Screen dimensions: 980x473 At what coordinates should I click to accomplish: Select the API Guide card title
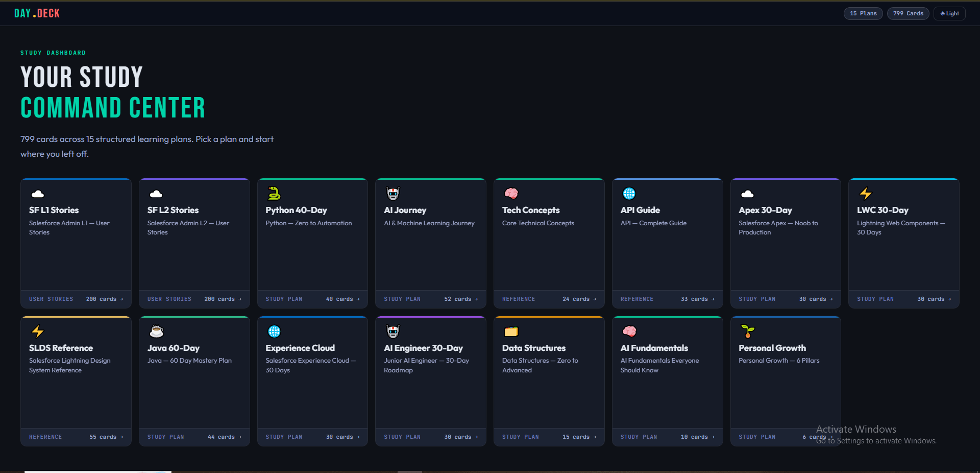pos(640,210)
